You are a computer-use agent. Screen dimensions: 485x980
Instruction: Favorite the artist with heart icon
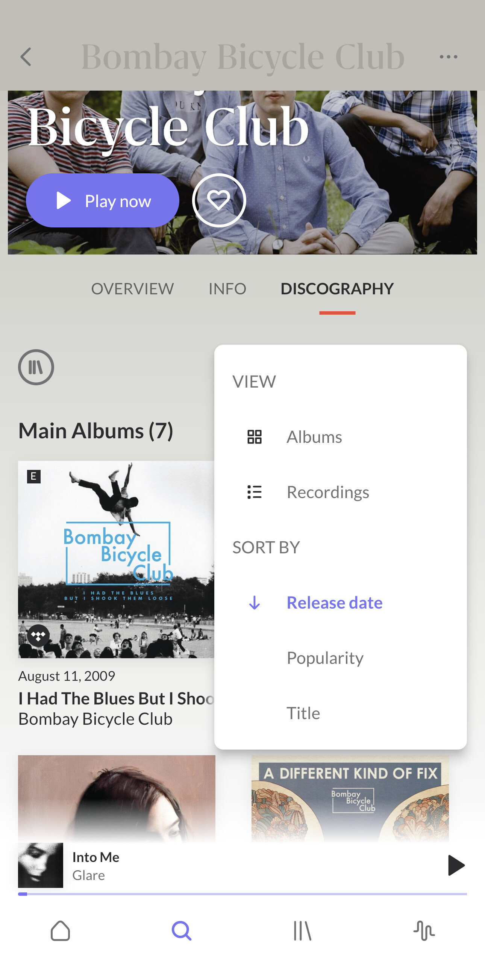(219, 200)
